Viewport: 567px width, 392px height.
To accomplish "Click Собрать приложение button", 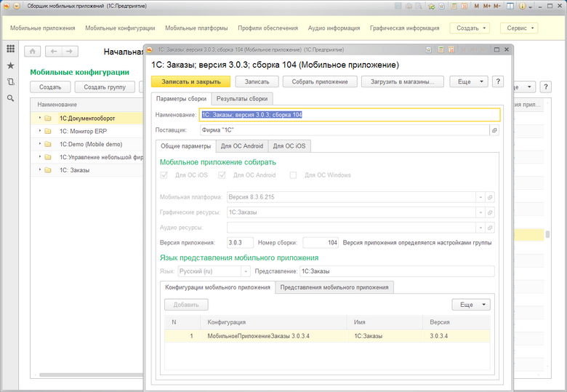I will pos(320,81).
